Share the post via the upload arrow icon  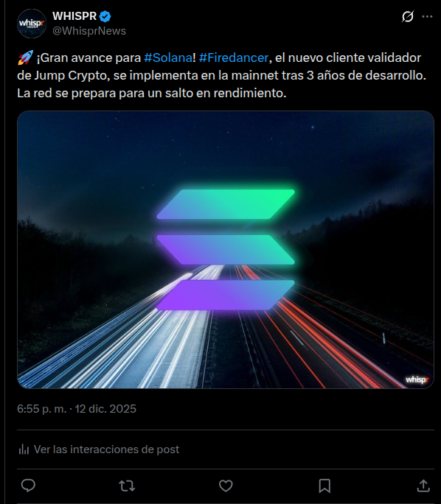tap(423, 486)
